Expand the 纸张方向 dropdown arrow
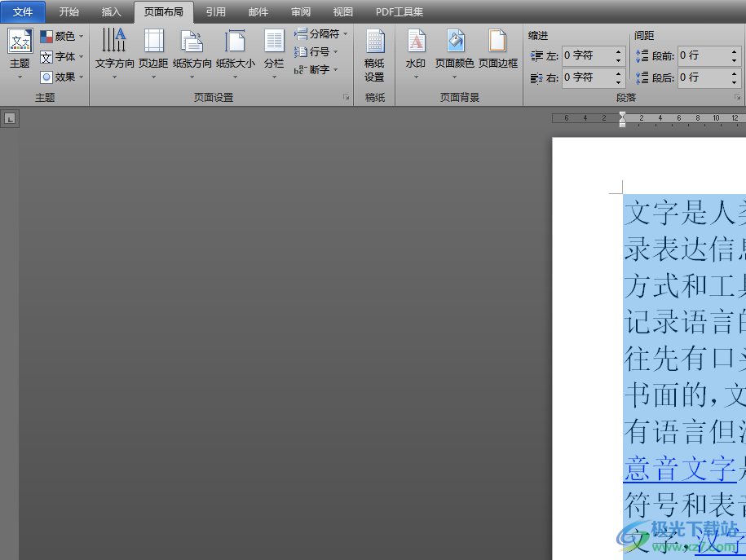 point(192,77)
